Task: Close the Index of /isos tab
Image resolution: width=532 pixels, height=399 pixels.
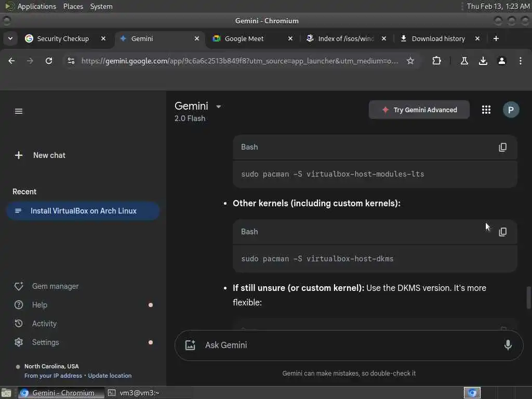Action: [384, 38]
